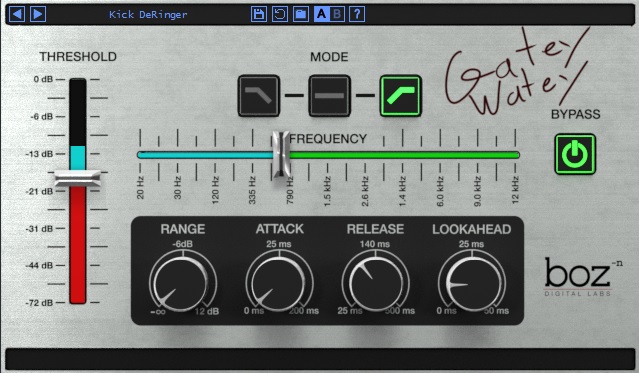
Task: Click the undo/revert arrow icon
Action: [x=280, y=14]
